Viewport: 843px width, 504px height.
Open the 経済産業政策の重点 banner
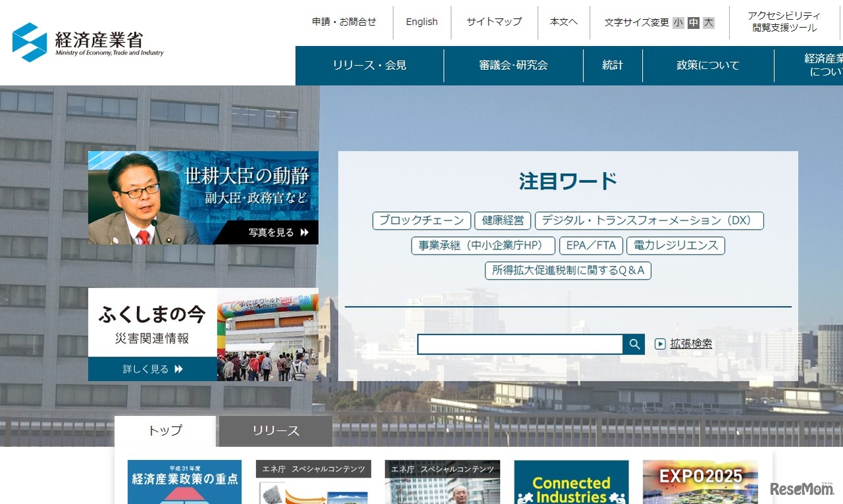pos(183,482)
